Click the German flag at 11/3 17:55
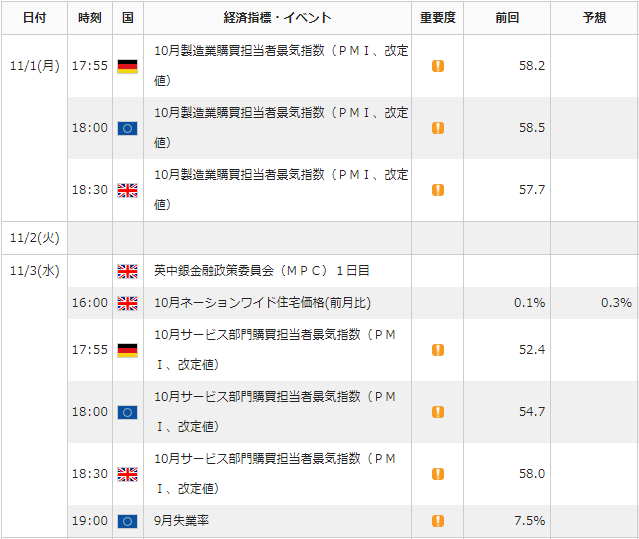This screenshot has height=539, width=639. [128, 350]
